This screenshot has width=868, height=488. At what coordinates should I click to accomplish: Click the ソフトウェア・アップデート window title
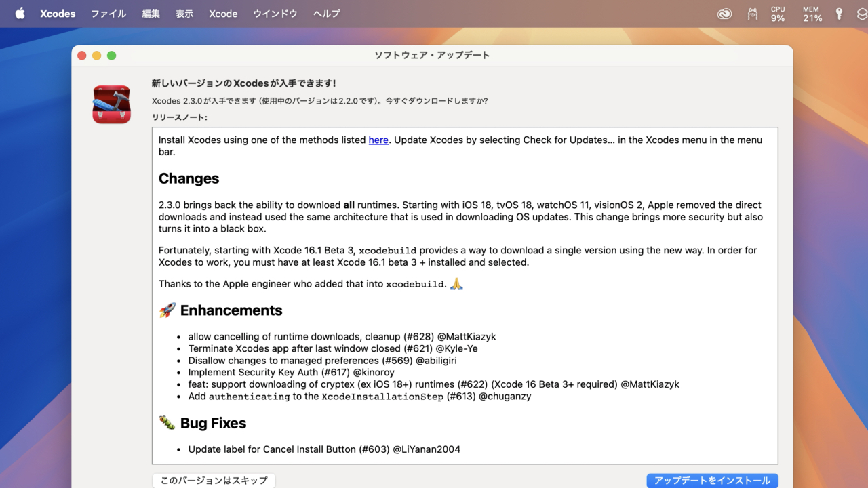click(432, 56)
